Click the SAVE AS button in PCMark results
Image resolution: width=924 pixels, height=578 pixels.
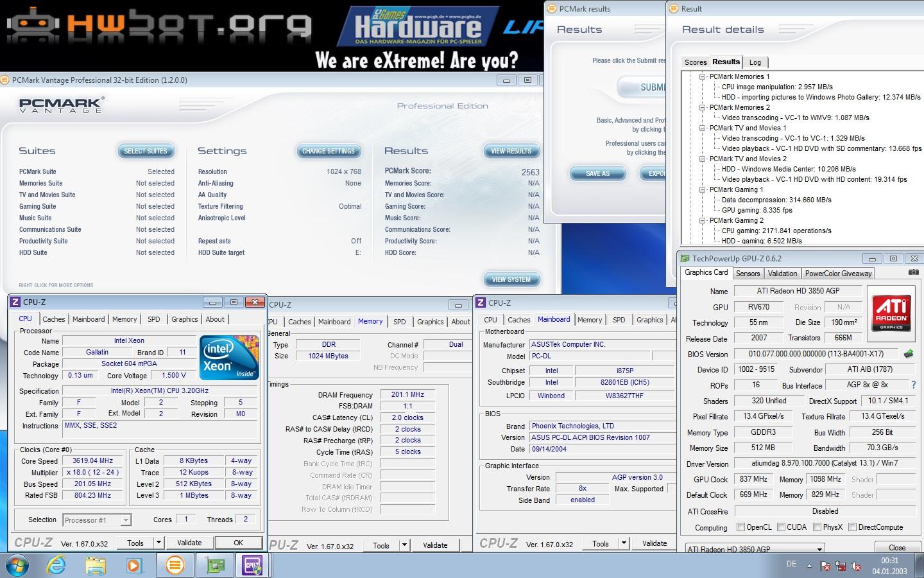597,173
